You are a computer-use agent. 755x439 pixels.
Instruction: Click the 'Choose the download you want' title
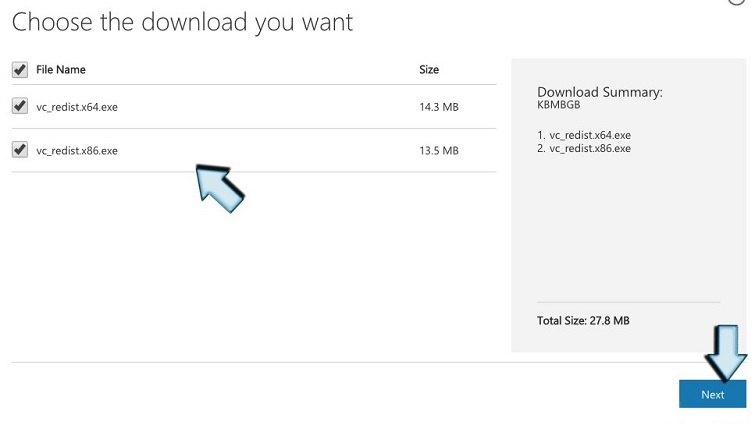click(x=182, y=22)
